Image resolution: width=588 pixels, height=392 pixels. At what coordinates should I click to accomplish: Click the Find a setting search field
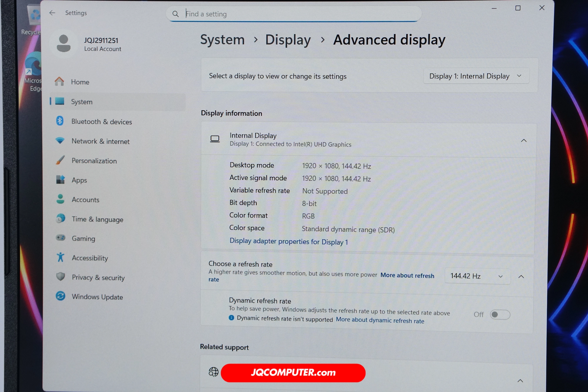[x=294, y=14]
